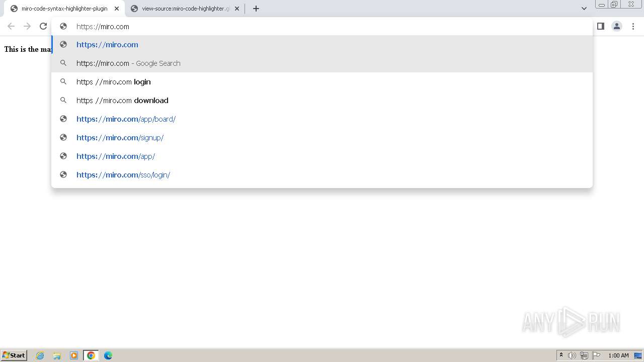Open the Action Center flag icon

[596, 355]
